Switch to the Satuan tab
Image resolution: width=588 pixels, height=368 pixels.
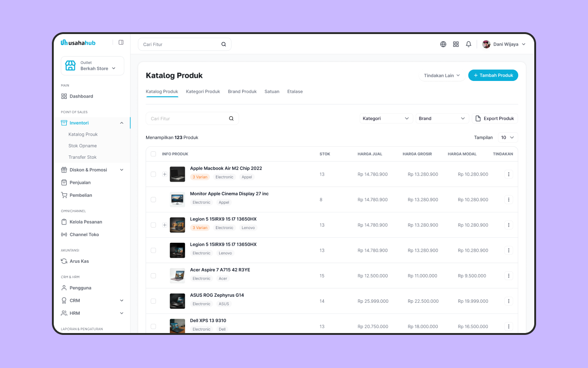[x=272, y=92]
